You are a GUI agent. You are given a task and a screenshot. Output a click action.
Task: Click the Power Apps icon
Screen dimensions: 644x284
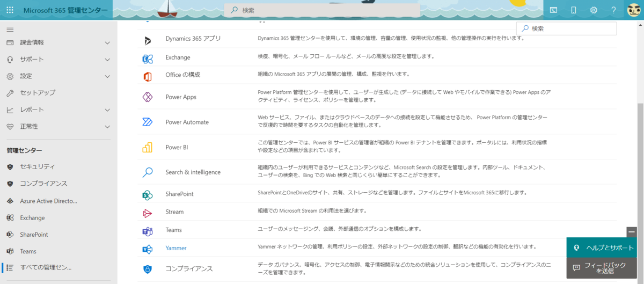(x=148, y=97)
